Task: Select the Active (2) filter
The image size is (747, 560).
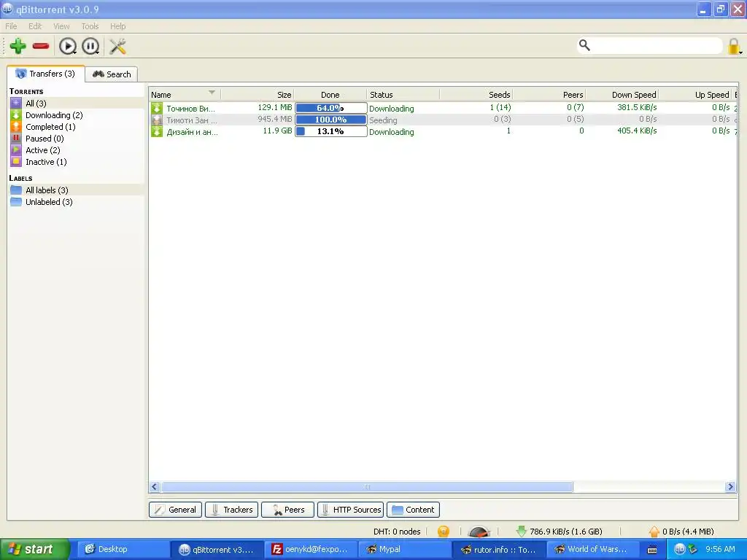Action: tap(76, 150)
